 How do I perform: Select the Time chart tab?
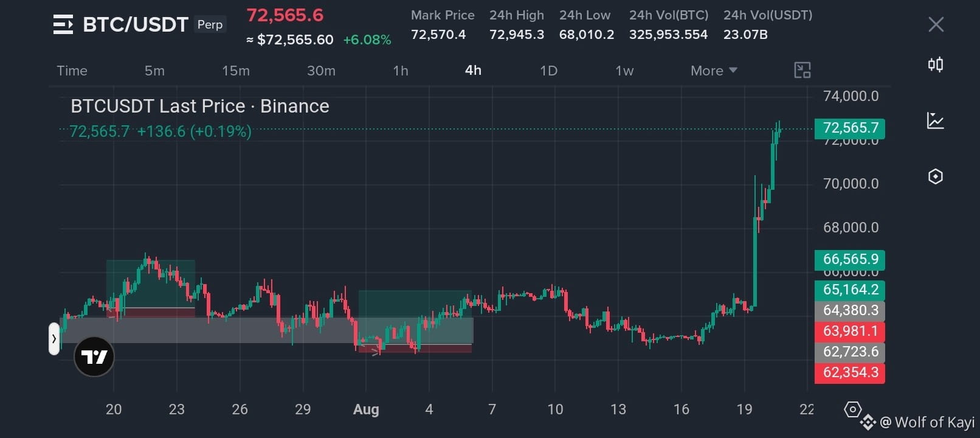pyautogui.click(x=72, y=71)
